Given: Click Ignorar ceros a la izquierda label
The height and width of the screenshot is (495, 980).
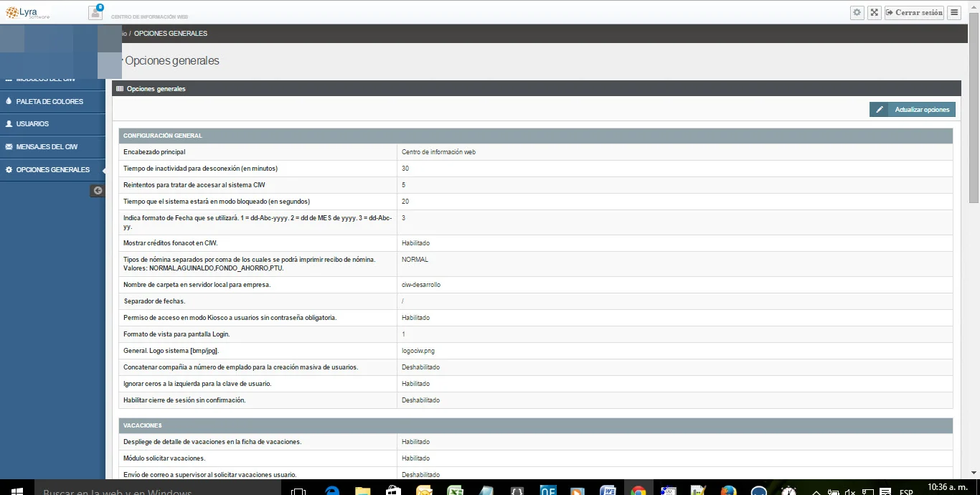Looking at the screenshot, I should (x=197, y=384).
